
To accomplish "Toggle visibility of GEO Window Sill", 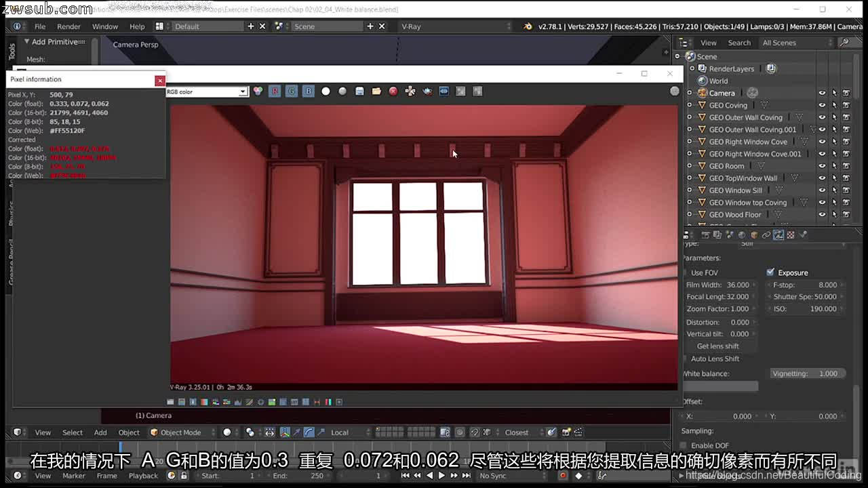I will [822, 190].
